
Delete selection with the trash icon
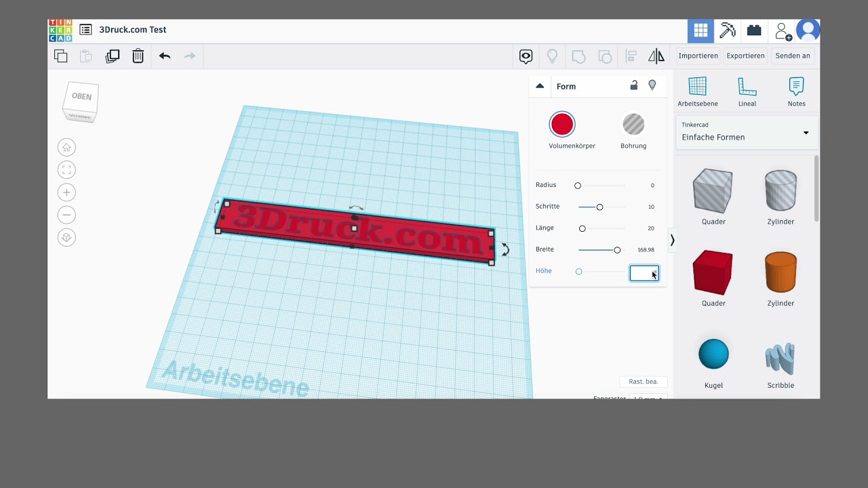(138, 56)
